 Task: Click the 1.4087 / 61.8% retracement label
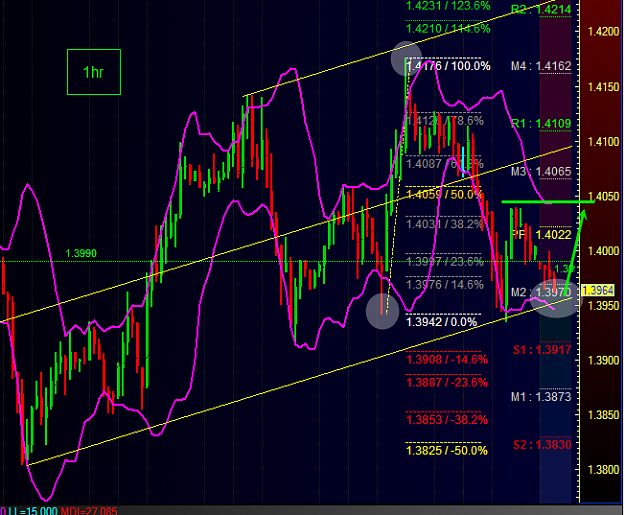pyautogui.click(x=444, y=163)
